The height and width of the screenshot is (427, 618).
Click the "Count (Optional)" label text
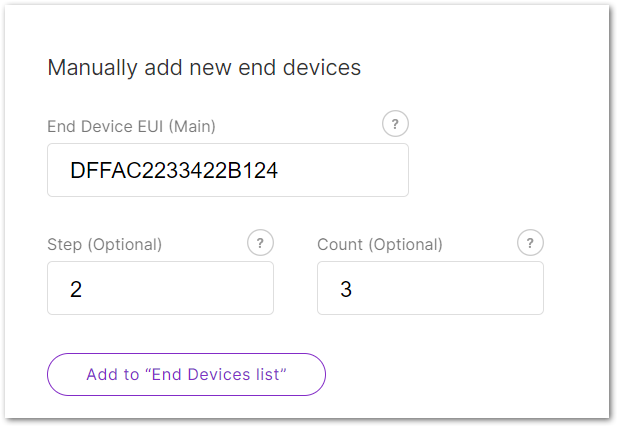point(380,244)
